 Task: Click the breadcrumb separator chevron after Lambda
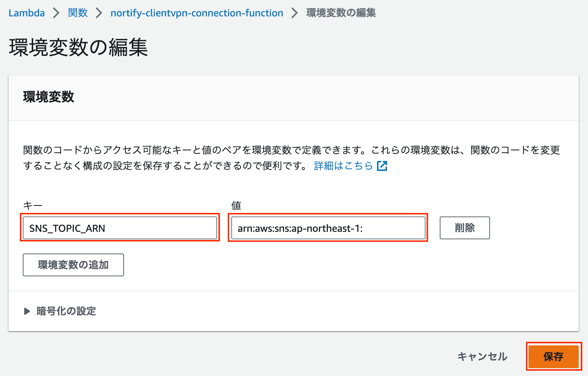(56, 12)
